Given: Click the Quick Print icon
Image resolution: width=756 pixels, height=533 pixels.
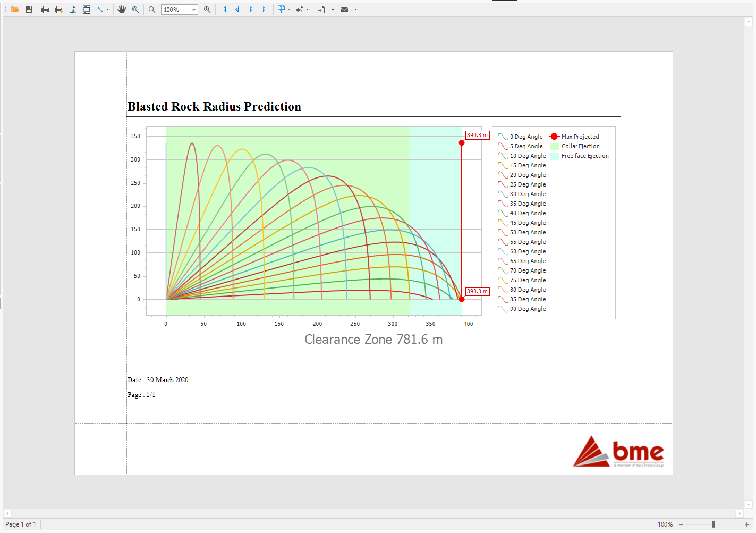Looking at the screenshot, I should 58,10.
